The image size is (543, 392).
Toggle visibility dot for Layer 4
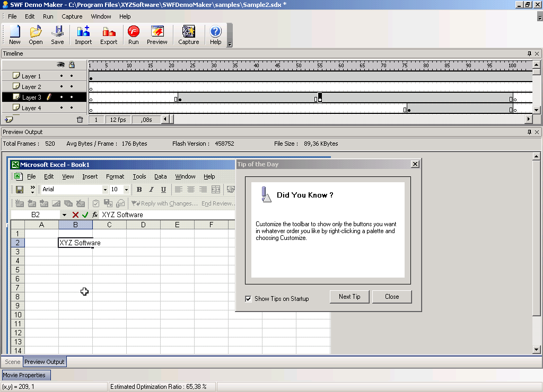tap(62, 108)
